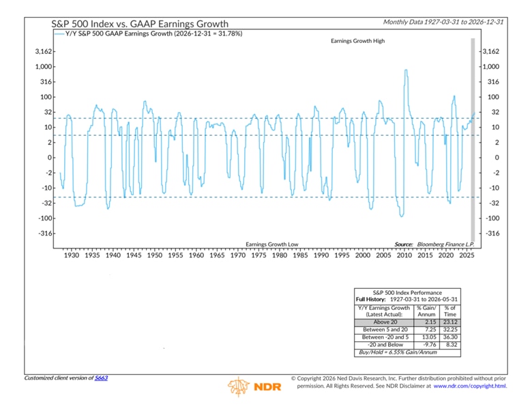
Task: Click the '% Gain/ Annum' column header
Action: tap(426, 311)
